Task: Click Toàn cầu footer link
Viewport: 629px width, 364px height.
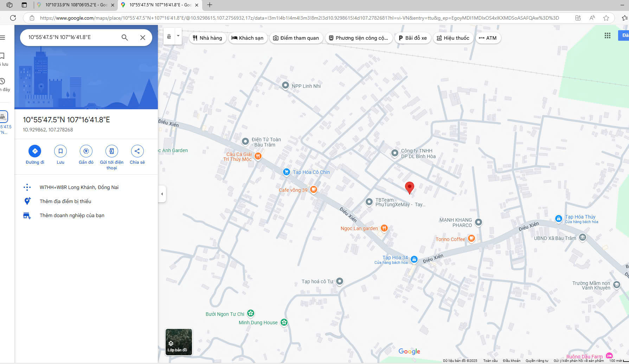Action: [490, 360]
